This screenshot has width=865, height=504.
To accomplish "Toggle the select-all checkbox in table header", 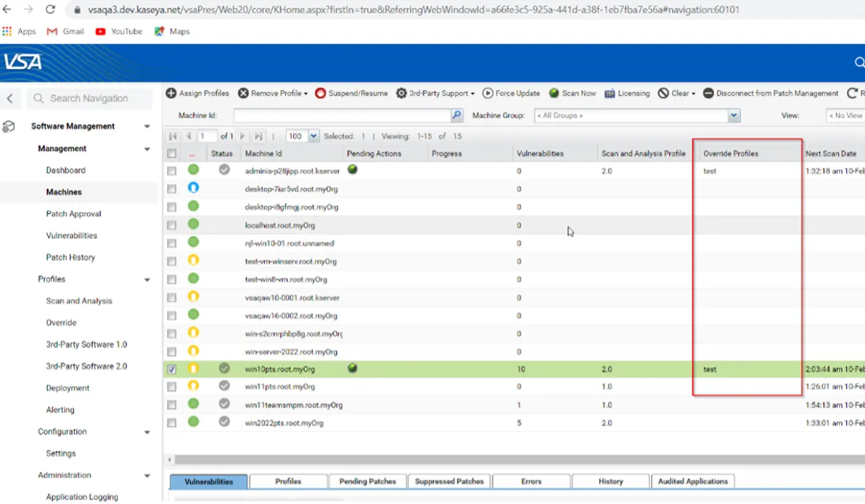I will click(x=172, y=153).
